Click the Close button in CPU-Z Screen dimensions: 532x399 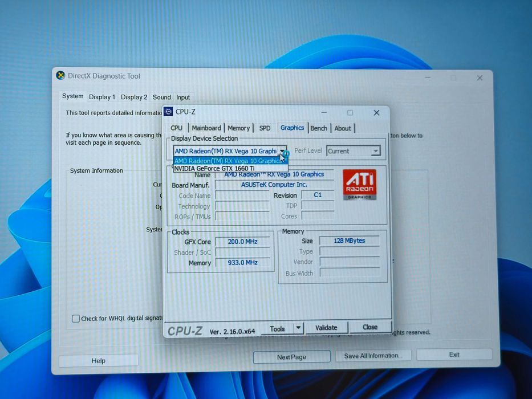click(x=370, y=327)
